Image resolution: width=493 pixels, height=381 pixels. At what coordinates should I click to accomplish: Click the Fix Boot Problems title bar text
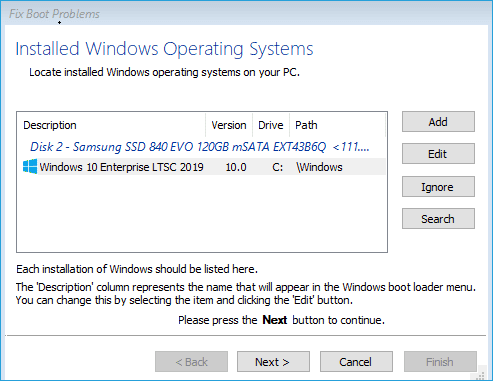click(x=54, y=14)
